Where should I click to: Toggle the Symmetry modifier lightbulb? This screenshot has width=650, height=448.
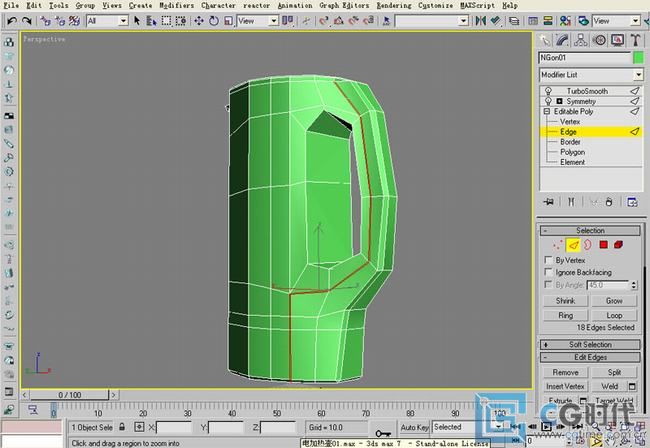pos(548,101)
